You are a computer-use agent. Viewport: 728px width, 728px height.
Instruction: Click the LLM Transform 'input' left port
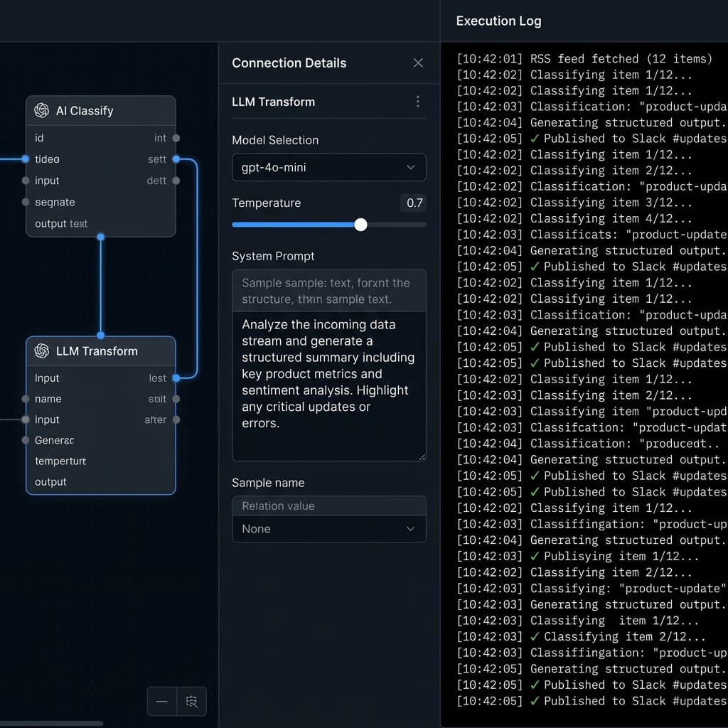(x=26, y=419)
